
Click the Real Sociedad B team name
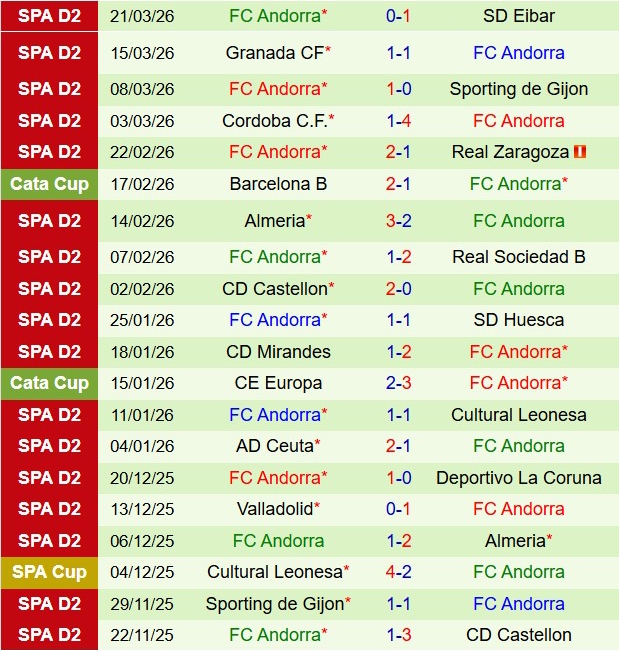pos(518,257)
